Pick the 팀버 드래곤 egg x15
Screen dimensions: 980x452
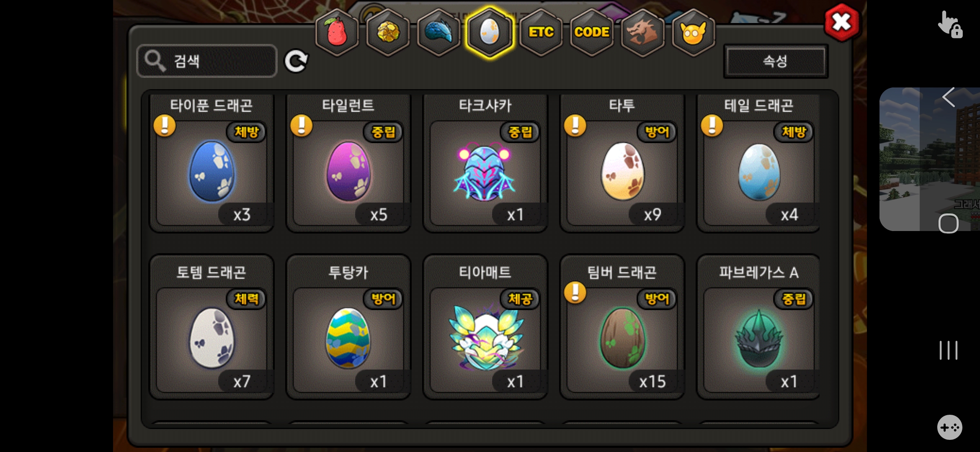[x=622, y=327]
